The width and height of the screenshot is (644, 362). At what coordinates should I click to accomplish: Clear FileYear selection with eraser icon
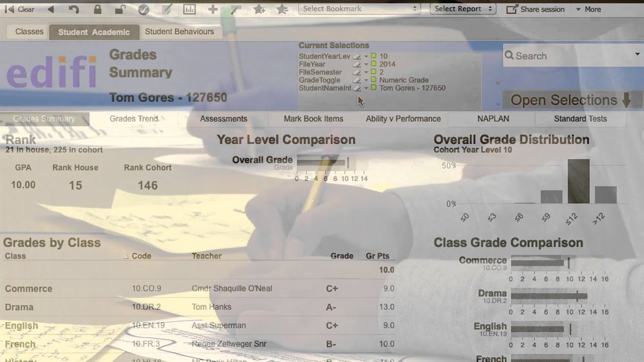[x=357, y=64]
